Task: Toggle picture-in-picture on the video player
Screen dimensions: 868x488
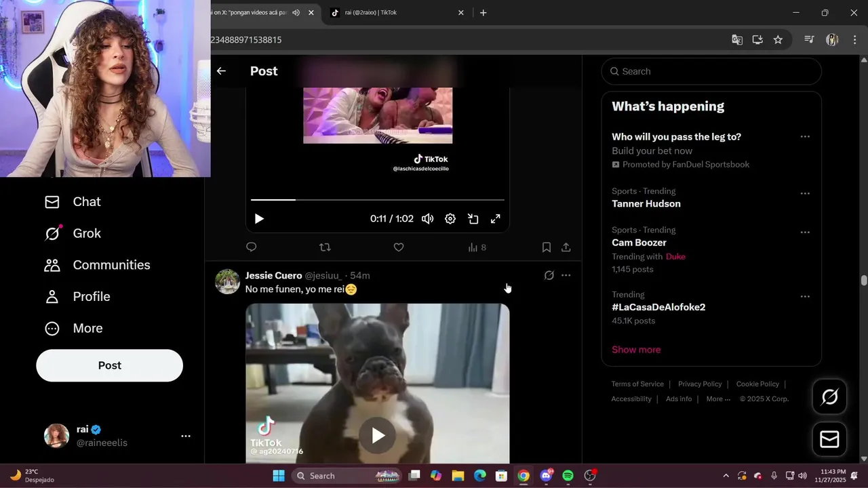Action: (x=473, y=219)
